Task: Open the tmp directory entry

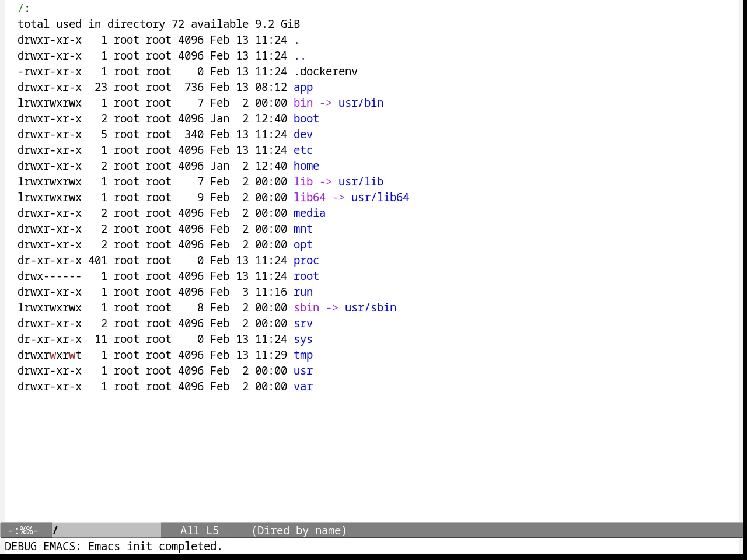Action: point(303,355)
